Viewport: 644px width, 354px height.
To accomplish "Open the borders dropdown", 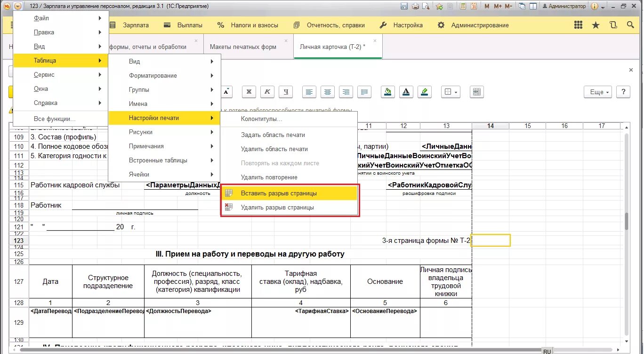I will [451, 92].
